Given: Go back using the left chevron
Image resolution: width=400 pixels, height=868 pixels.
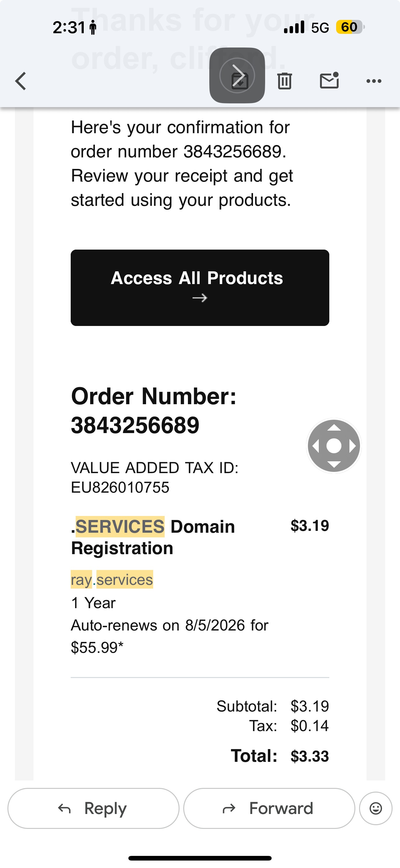Looking at the screenshot, I should point(21,81).
